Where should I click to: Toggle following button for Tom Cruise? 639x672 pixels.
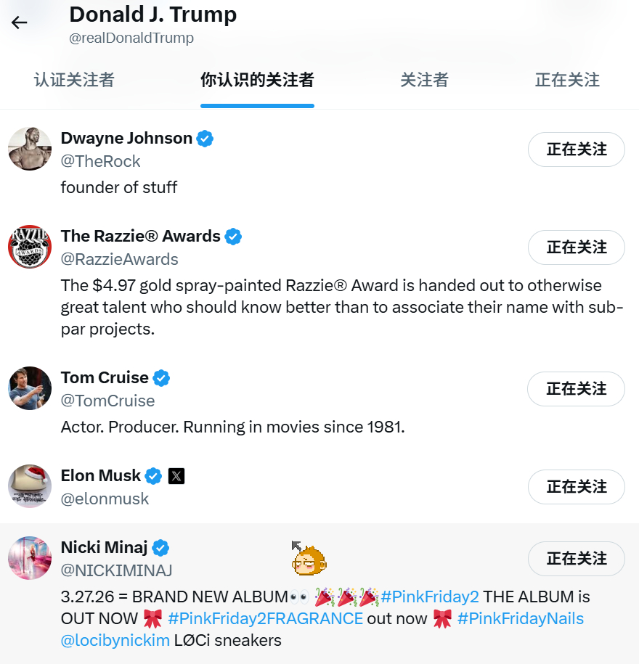pos(577,389)
